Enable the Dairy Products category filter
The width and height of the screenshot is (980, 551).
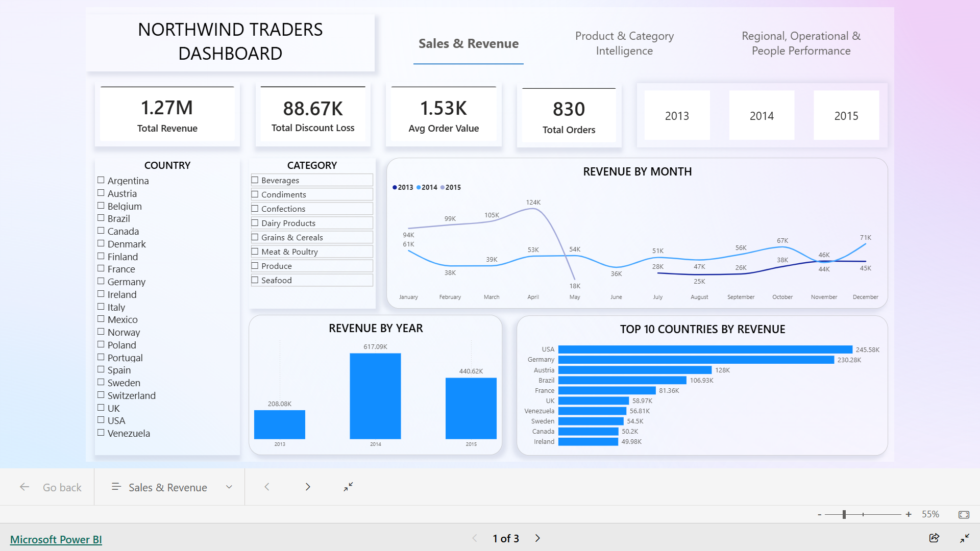(255, 223)
